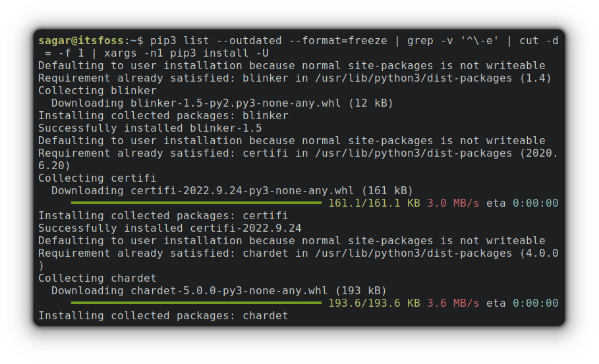Click the 'Successfully installed blinker-1.5' line

coord(150,128)
